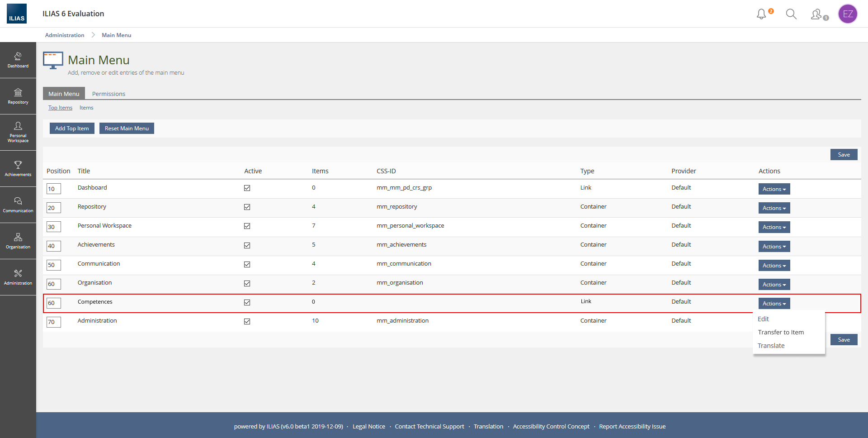The image size is (868, 438).
Task: Select Achievements trophy in the sidebar
Action: coord(18,168)
